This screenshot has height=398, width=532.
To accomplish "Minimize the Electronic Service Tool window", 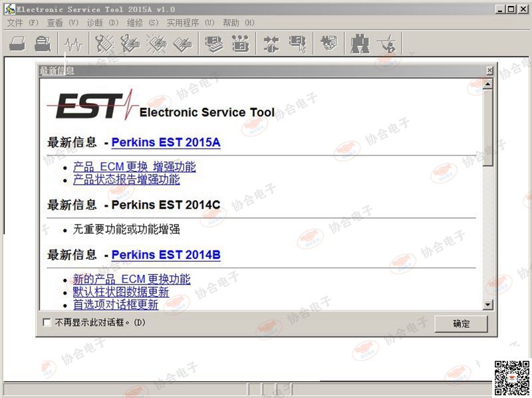I will pos(500,9).
